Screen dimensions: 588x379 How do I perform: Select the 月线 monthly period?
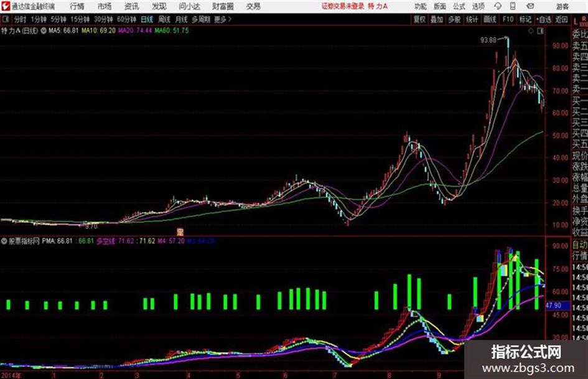coord(181,19)
